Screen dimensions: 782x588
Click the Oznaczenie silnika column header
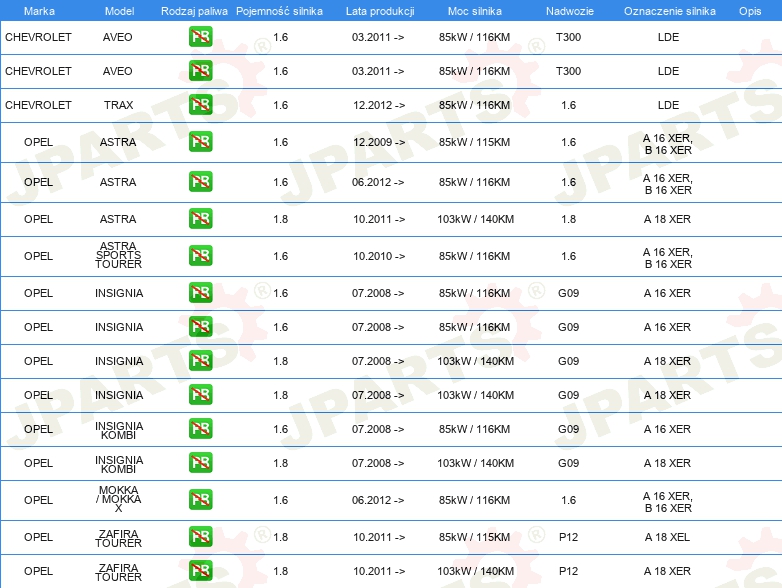[669, 11]
